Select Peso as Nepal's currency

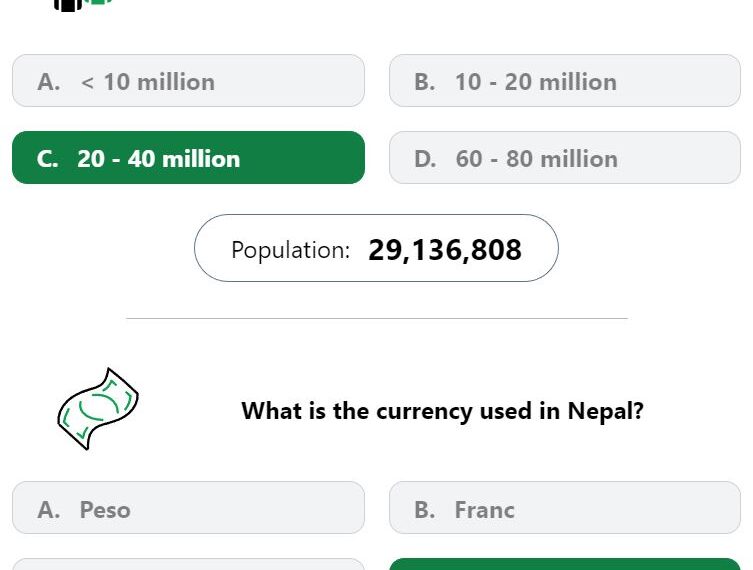point(188,508)
